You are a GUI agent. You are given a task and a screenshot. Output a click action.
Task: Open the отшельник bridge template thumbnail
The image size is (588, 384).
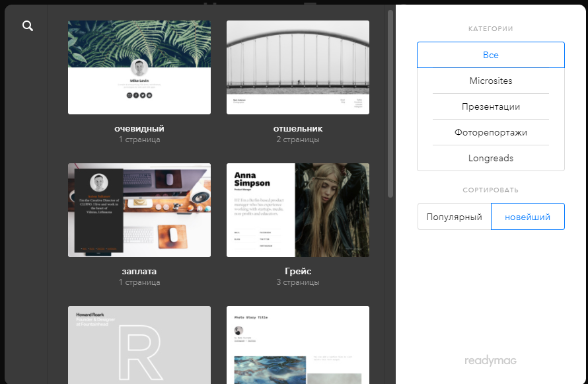[298, 67]
